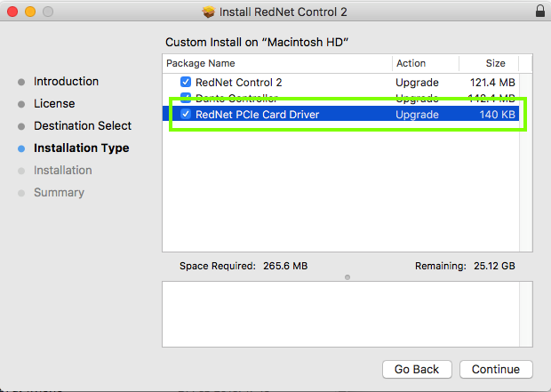Open the Upgrade action for RedNet Control 2
551x392 pixels.
(417, 82)
